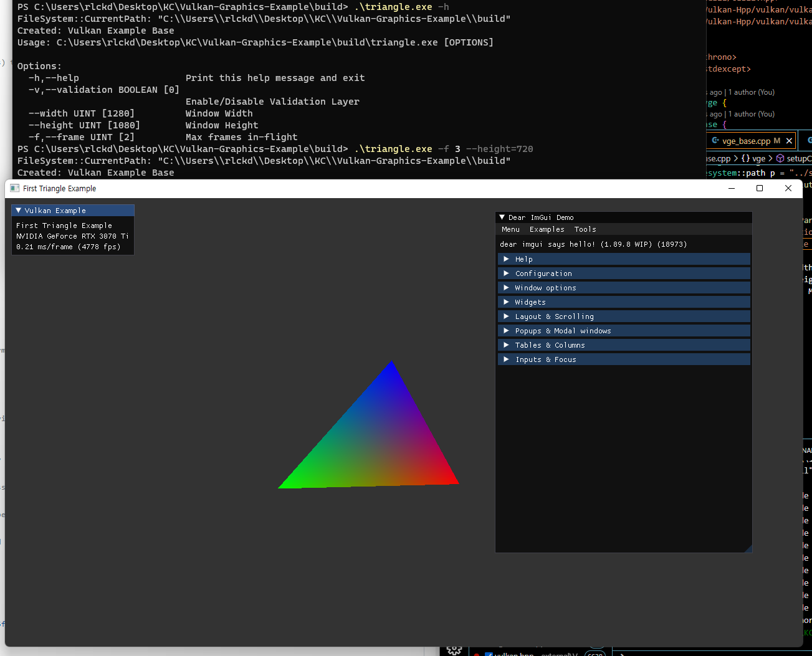This screenshot has width=812, height=656.
Task: Expand the Help section header
Action: [x=624, y=259]
